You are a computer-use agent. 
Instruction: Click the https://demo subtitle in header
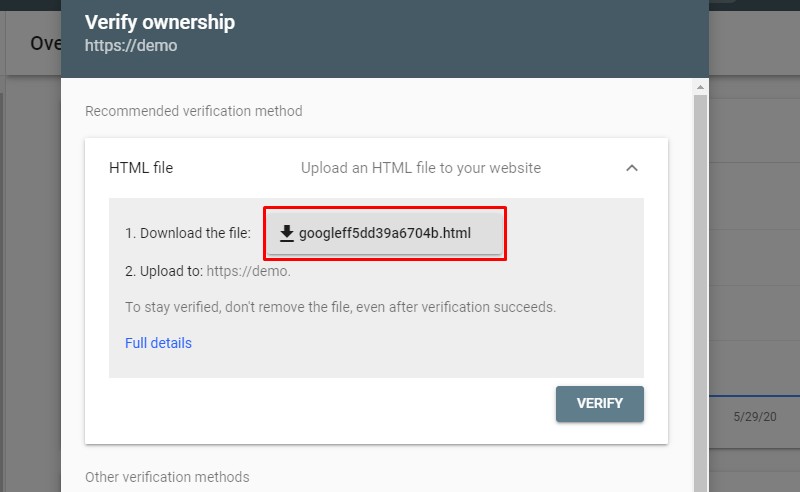131,45
